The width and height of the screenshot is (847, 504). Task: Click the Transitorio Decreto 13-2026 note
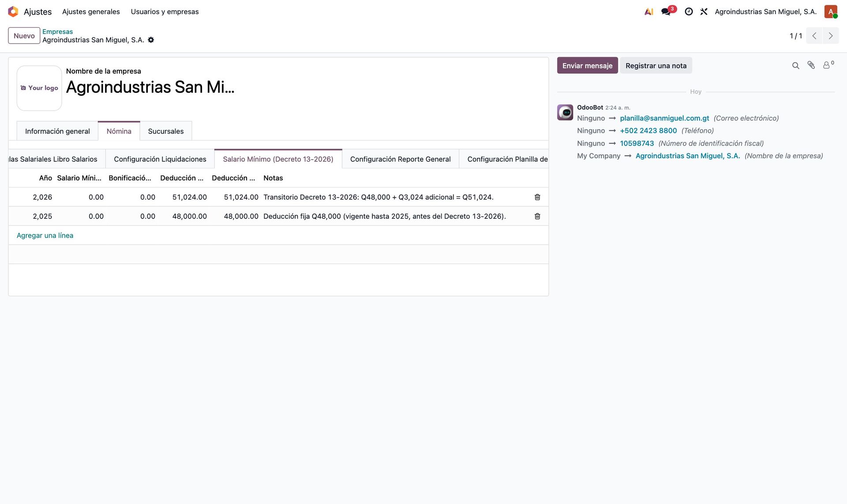(x=379, y=197)
